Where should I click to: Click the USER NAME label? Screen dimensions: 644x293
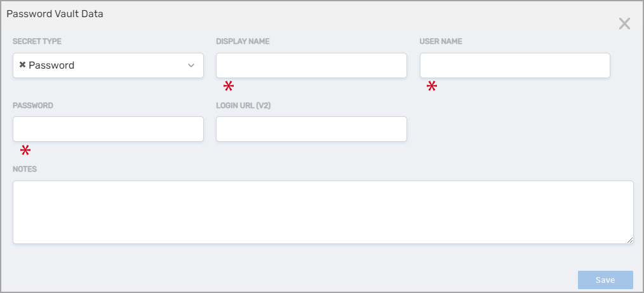click(x=441, y=42)
